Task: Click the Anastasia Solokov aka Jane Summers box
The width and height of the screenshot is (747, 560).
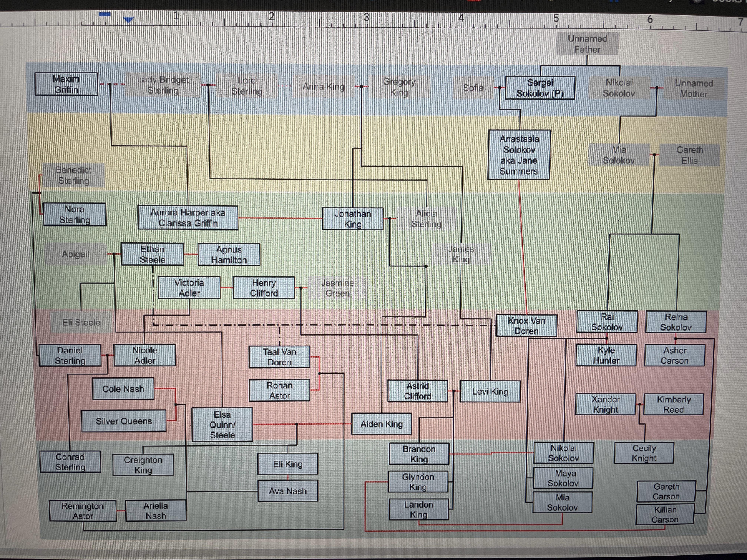Action: (519, 155)
